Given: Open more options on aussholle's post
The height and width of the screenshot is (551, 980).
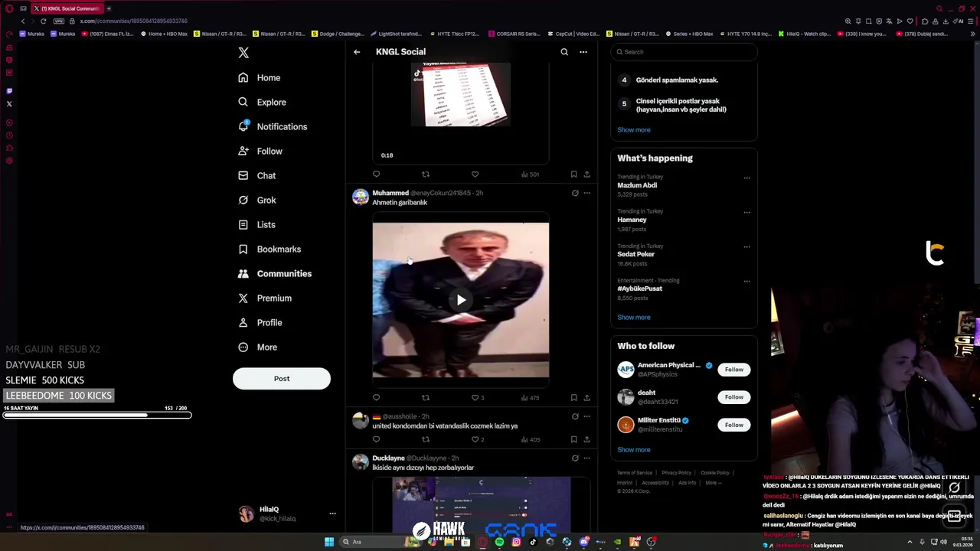Looking at the screenshot, I should [x=587, y=416].
